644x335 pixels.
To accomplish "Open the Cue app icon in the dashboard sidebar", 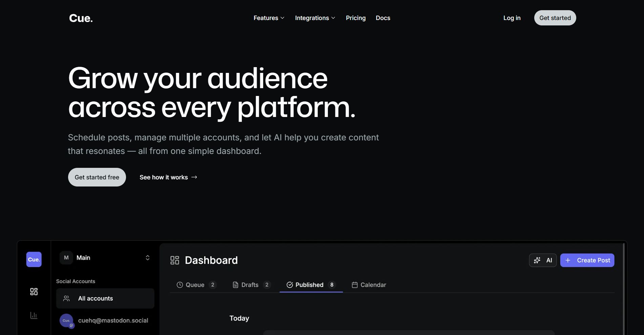I will coord(34,259).
